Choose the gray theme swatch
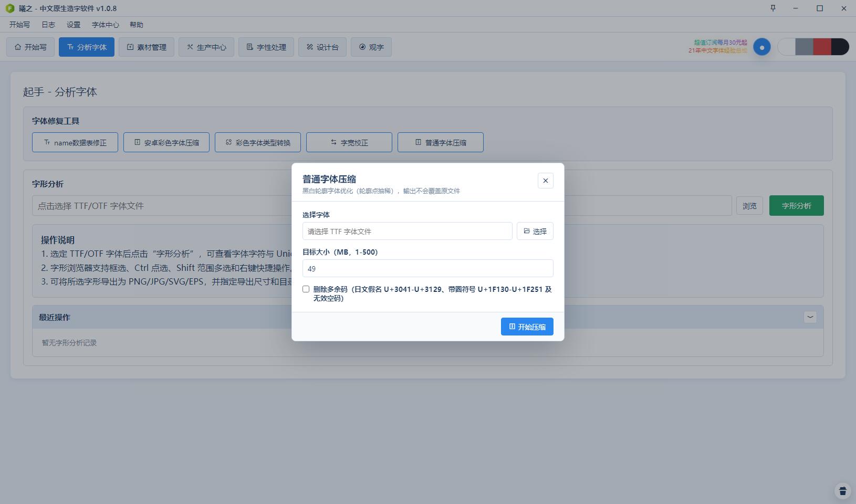 [x=804, y=47]
